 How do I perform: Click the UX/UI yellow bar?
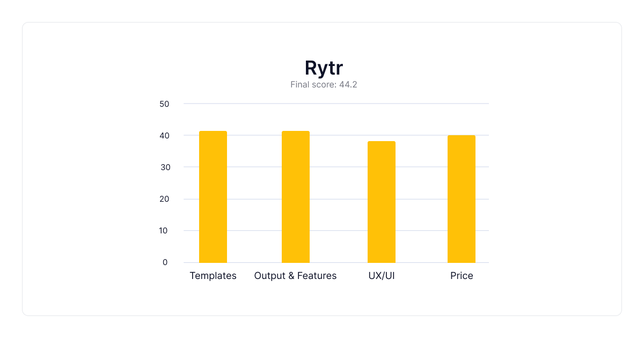(382, 202)
